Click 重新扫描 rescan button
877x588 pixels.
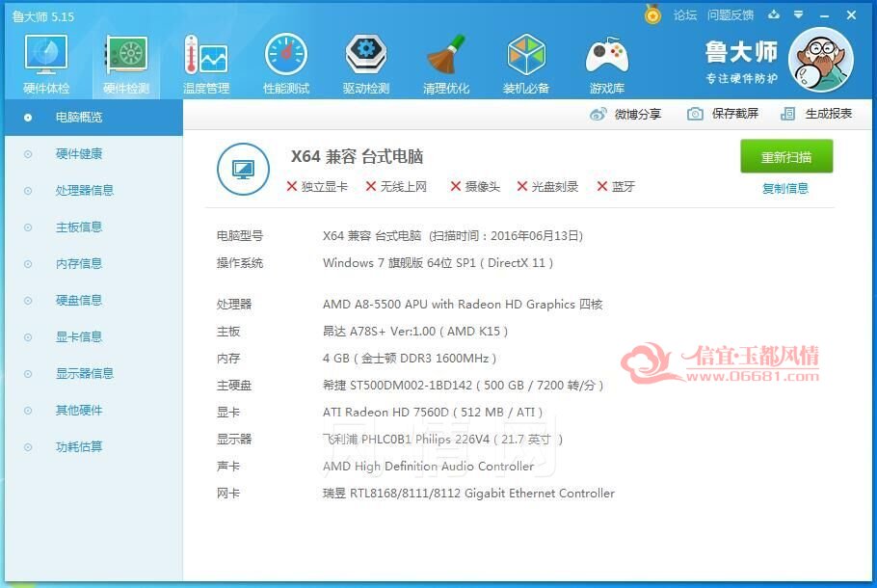tap(786, 157)
